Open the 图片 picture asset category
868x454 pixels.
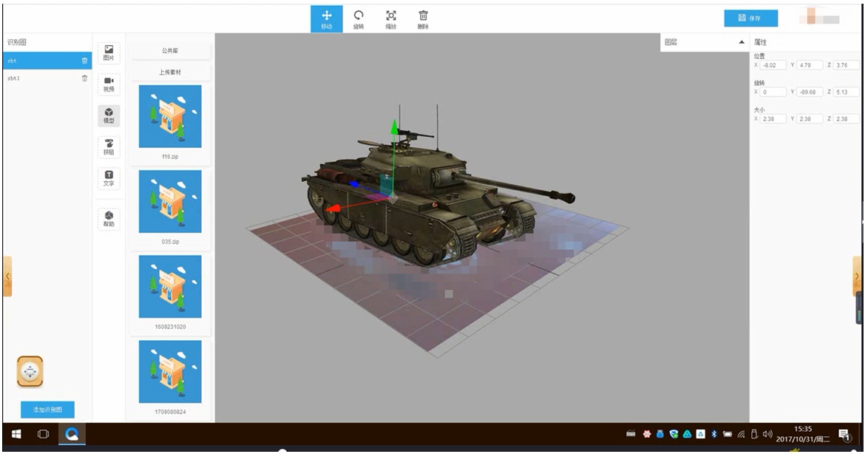click(109, 53)
